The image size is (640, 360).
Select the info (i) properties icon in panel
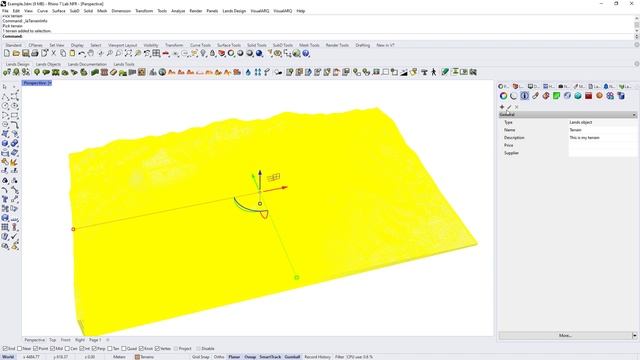coord(524,96)
